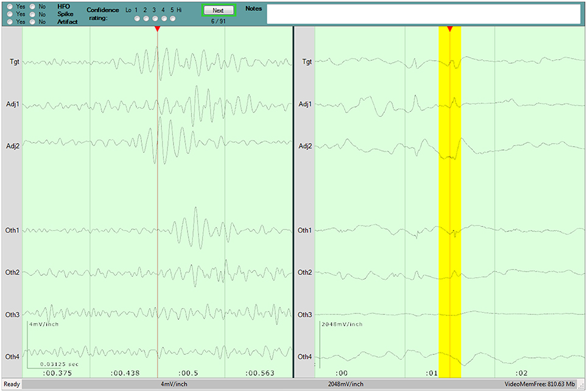Click the Oth2 channel label in left panel

12,272
